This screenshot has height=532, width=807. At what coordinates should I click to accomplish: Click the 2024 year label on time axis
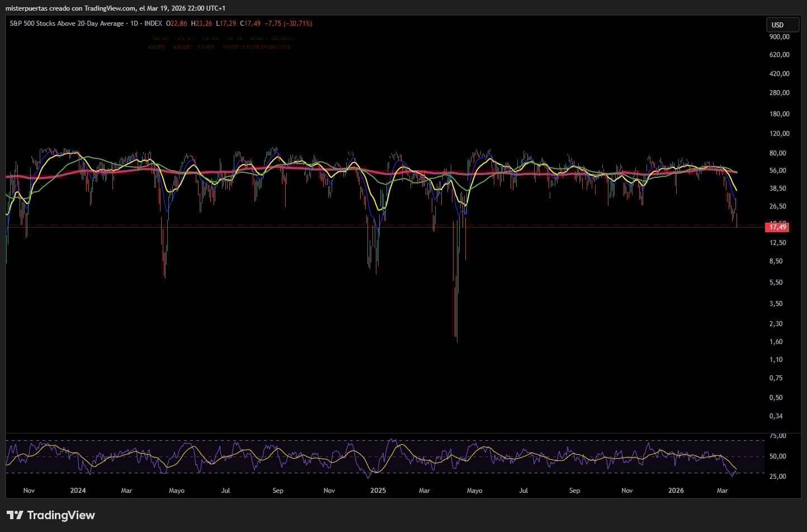78,491
